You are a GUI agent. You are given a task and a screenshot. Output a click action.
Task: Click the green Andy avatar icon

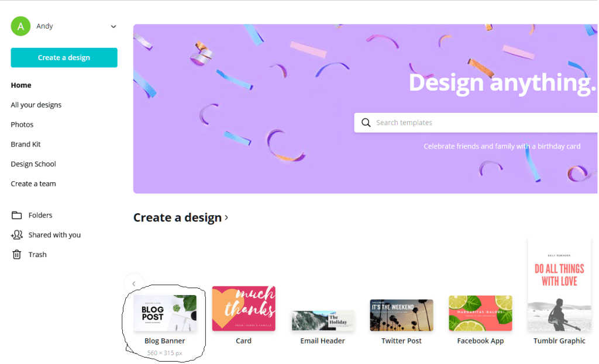point(20,26)
